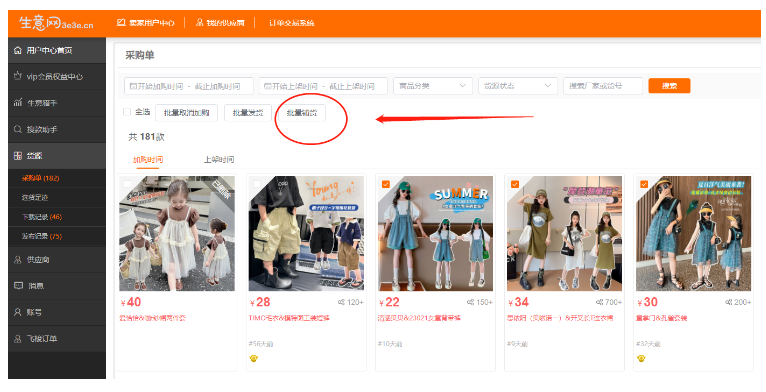Open 供应商 sidebar item

tap(57, 260)
